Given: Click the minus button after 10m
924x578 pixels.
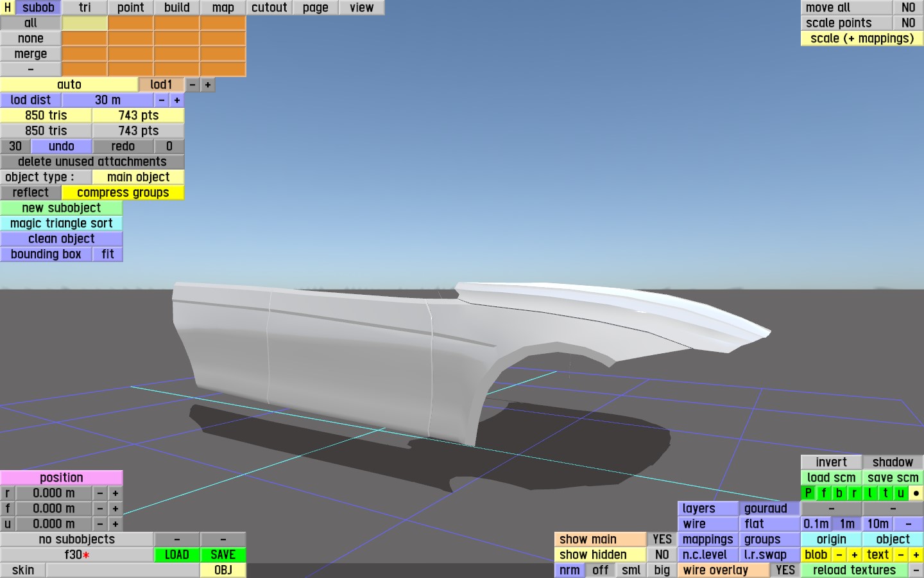Looking at the screenshot, I should (908, 524).
